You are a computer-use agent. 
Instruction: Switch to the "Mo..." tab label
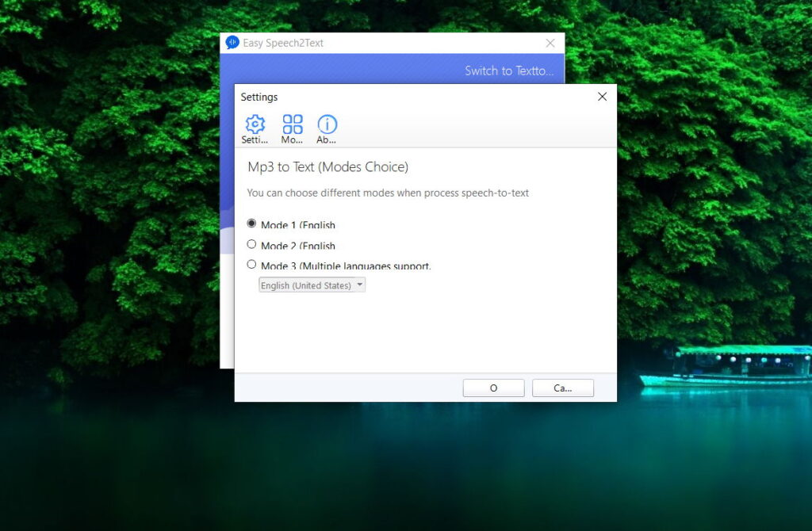click(x=292, y=139)
